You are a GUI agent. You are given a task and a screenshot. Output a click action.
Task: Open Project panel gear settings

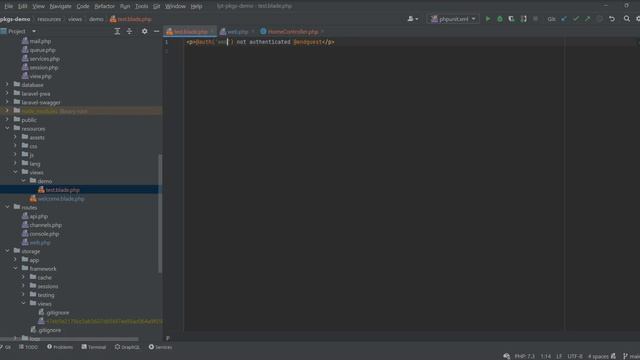(144, 31)
